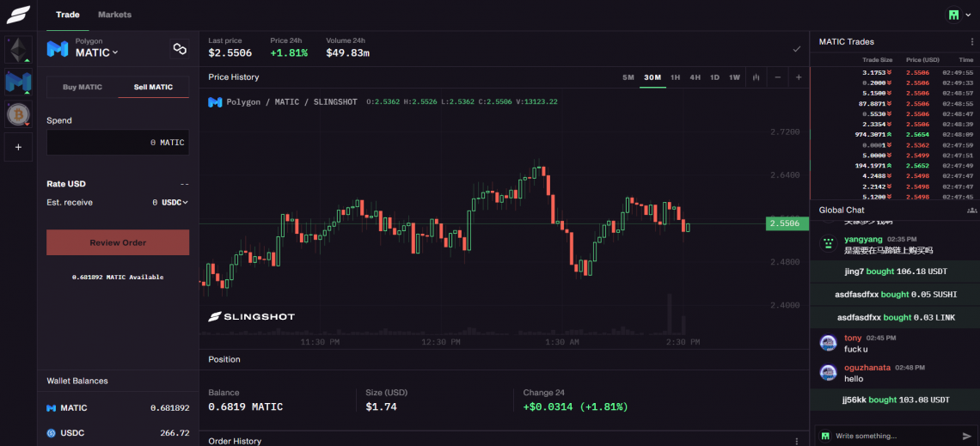Click the asdfasdfxx bought 0.05 SUSHI notice
The height and width of the screenshot is (446, 980).
(x=895, y=294)
